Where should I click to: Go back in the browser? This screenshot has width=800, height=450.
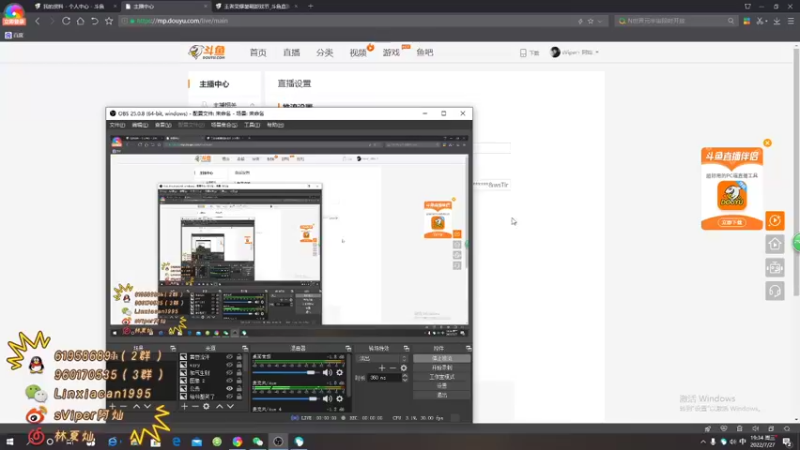(37, 21)
